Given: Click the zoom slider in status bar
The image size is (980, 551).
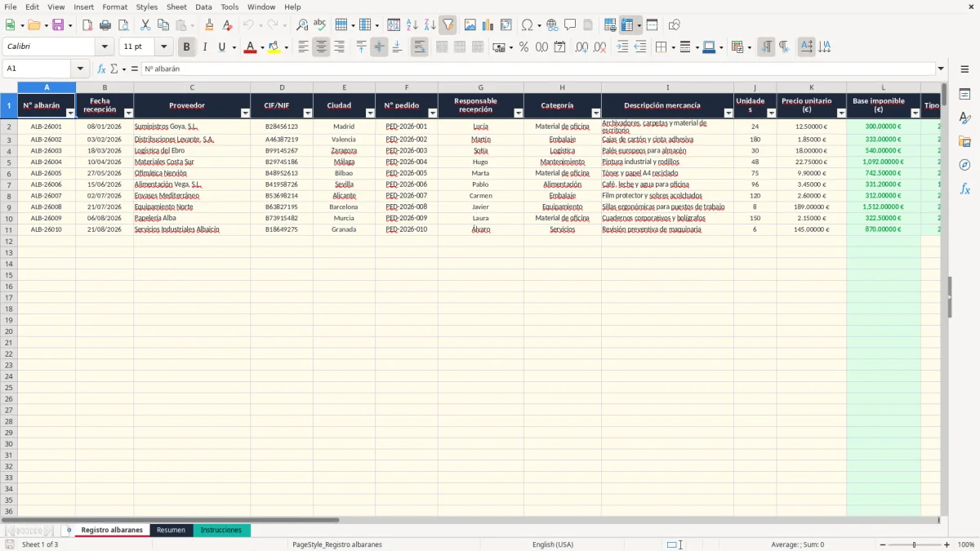Looking at the screenshot, I should [914, 544].
